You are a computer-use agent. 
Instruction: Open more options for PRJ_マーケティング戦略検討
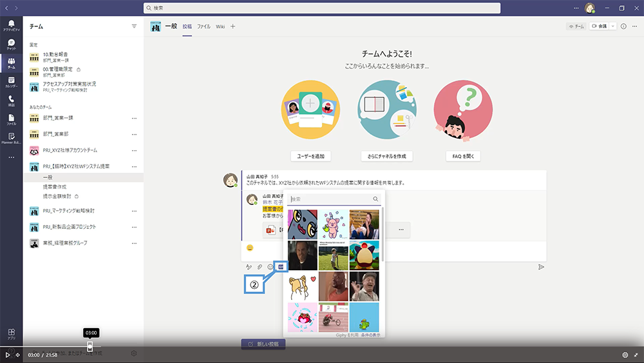coord(134,211)
